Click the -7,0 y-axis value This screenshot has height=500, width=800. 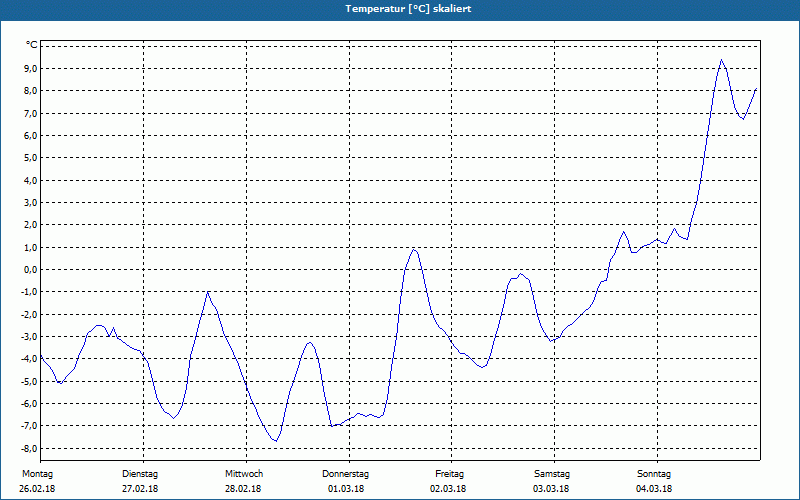[x=29, y=426]
